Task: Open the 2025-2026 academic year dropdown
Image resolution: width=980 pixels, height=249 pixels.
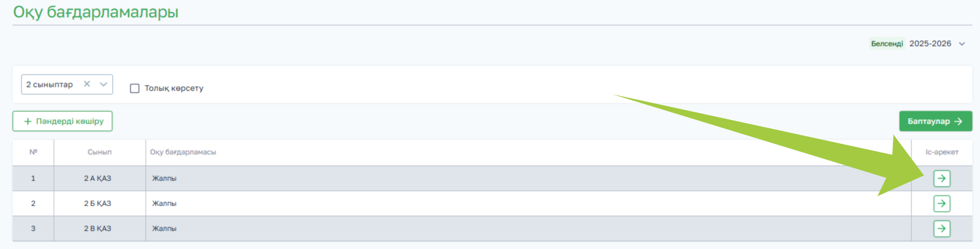Action: [937, 44]
